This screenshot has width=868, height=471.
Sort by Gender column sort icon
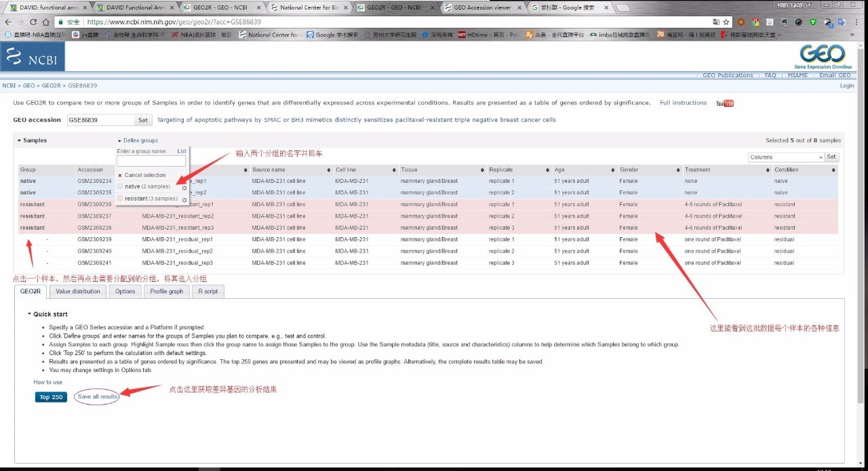point(677,170)
